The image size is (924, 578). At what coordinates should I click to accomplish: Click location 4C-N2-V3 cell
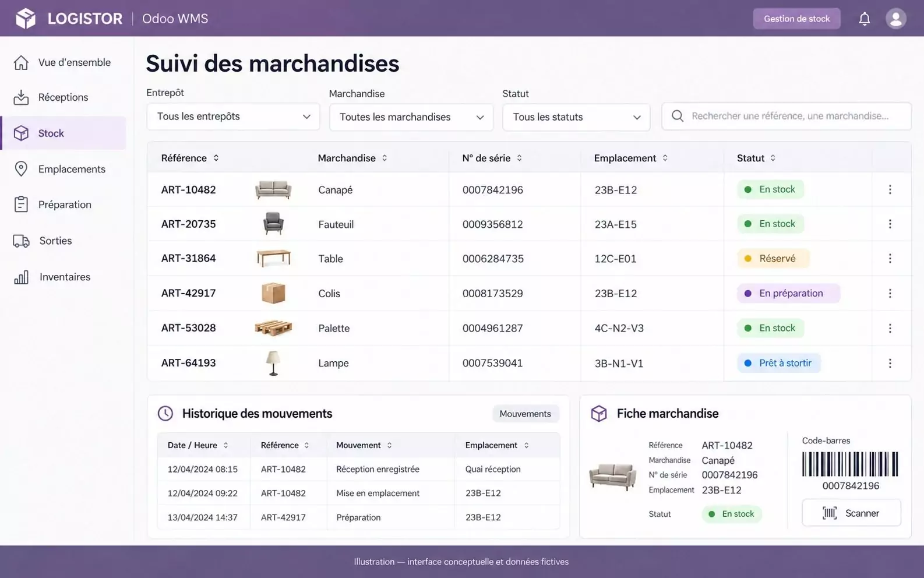tap(619, 328)
